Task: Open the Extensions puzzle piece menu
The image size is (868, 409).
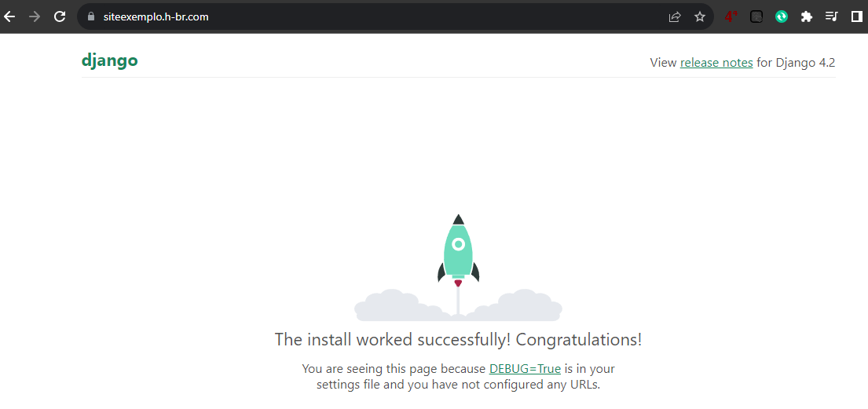Action: click(x=806, y=16)
